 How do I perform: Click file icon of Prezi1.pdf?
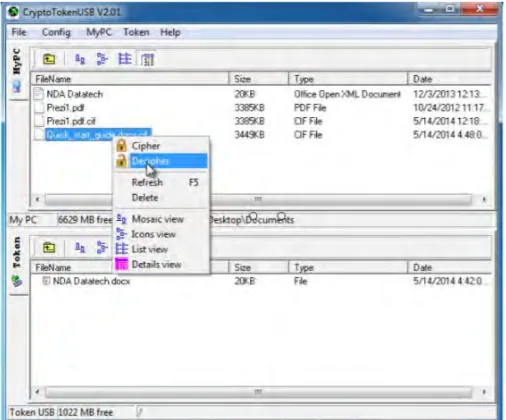point(39,108)
